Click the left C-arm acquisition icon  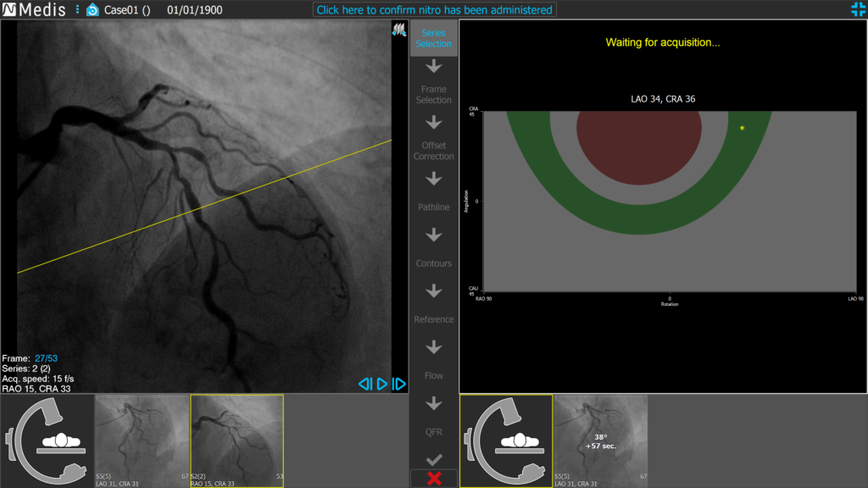tap(47, 441)
